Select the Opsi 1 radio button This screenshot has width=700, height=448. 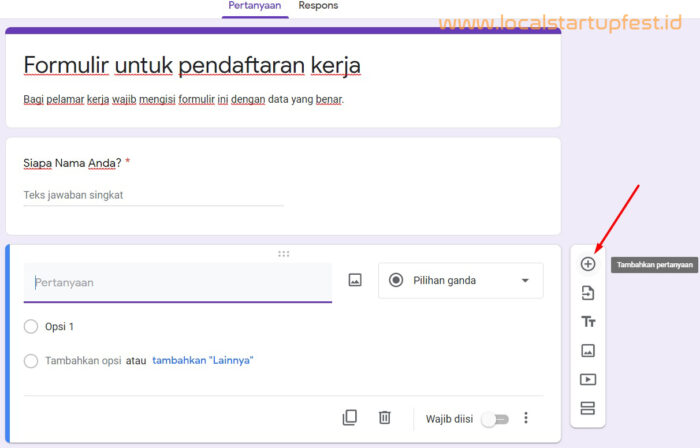(31, 327)
